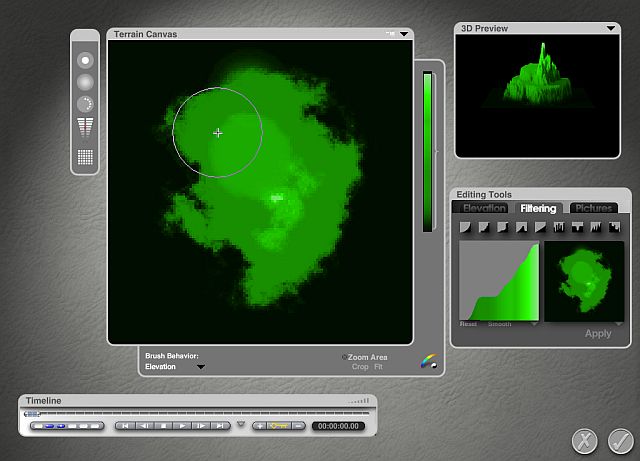Open the Terrain Canvas options menu arrow
This screenshot has width=640, height=461.
[x=404, y=34]
